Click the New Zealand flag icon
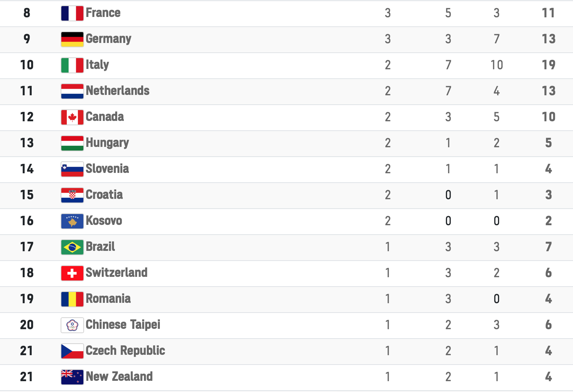This screenshot has height=392, width=573. (x=72, y=377)
